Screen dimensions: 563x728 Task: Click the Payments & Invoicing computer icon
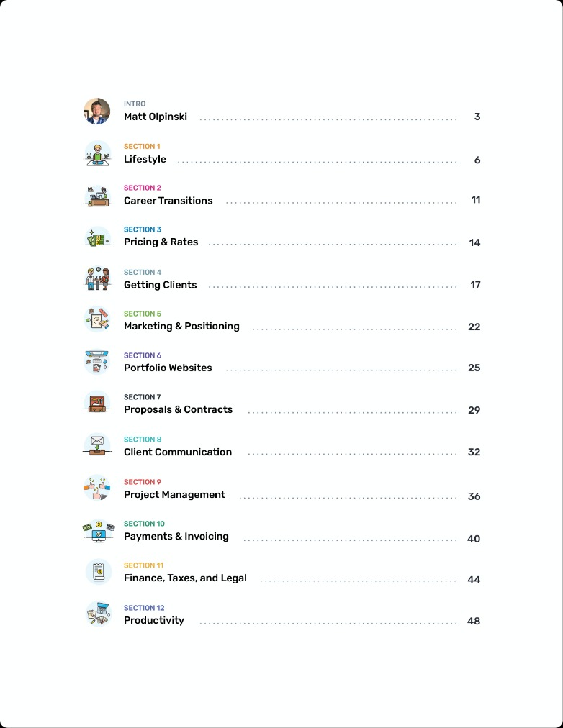(97, 530)
